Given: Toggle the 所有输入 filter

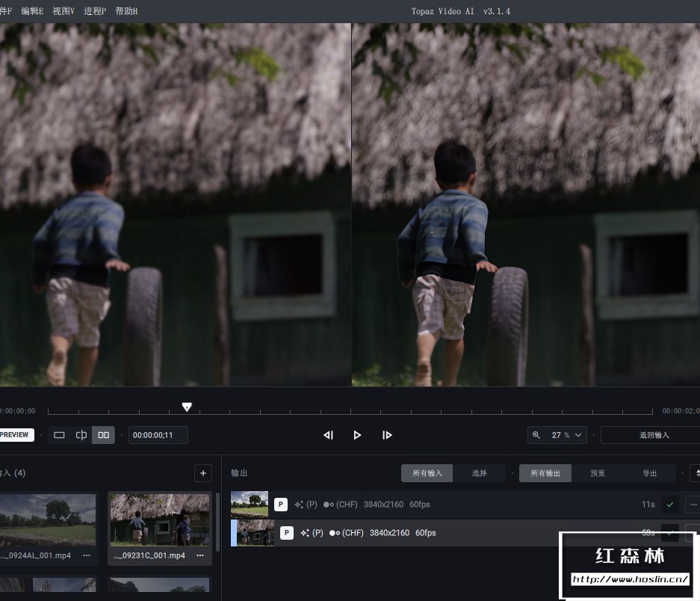Looking at the screenshot, I should coord(427,473).
